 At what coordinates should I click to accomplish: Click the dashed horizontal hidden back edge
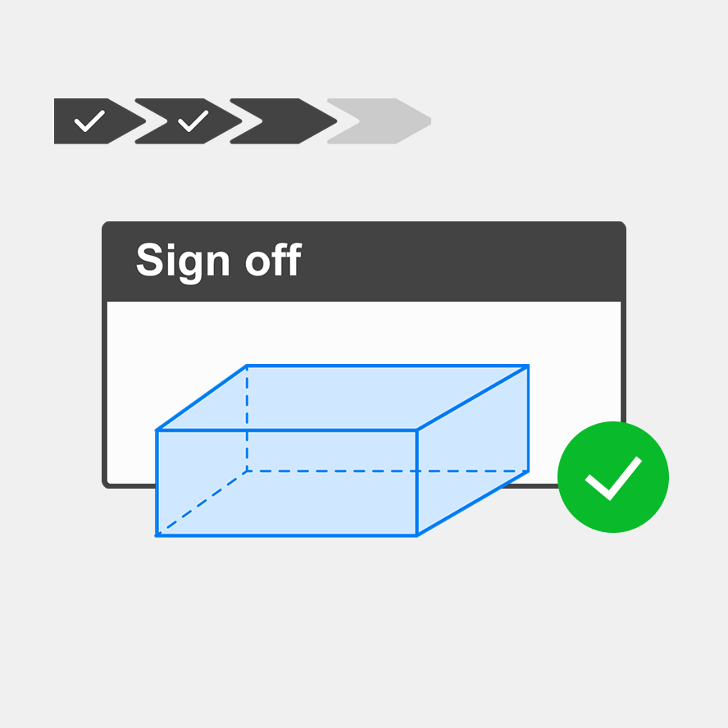tap(388, 471)
